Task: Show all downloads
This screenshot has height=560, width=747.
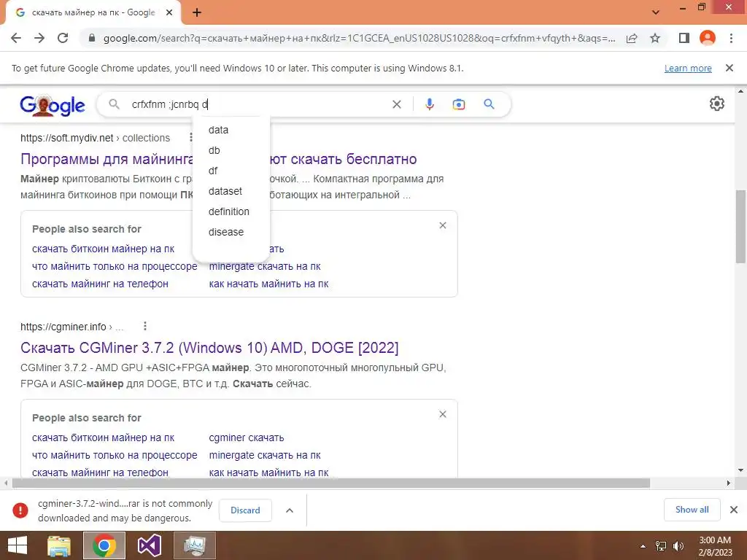Action: [692, 510]
